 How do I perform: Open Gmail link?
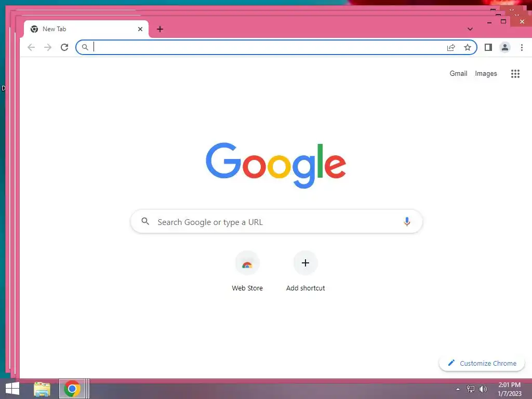pos(458,73)
